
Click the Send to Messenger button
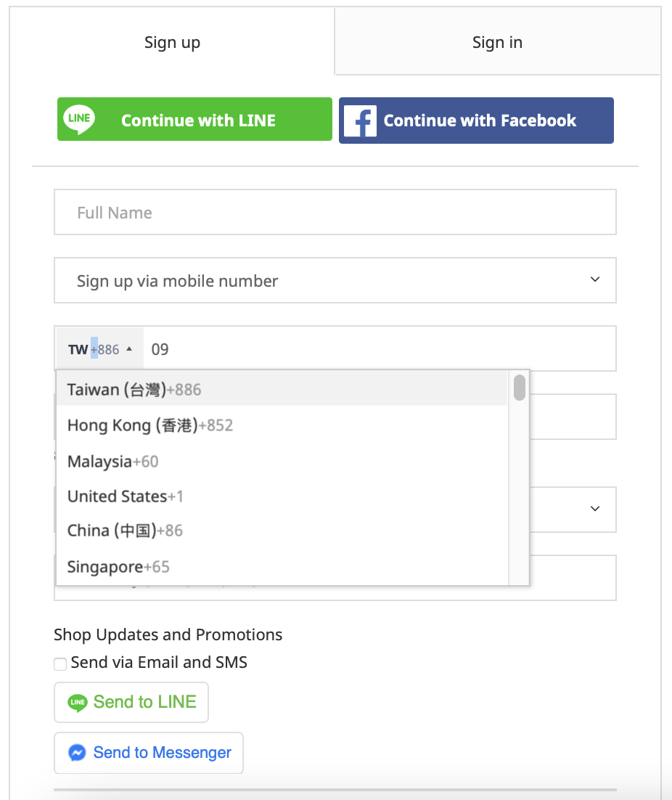pyautogui.click(x=148, y=753)
